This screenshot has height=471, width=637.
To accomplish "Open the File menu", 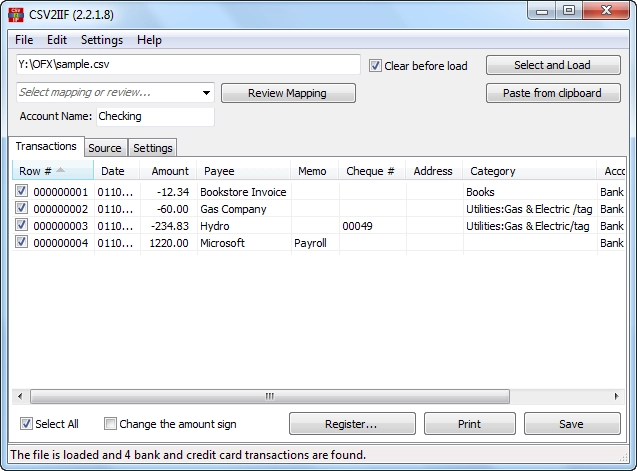I will pos(24,40).
